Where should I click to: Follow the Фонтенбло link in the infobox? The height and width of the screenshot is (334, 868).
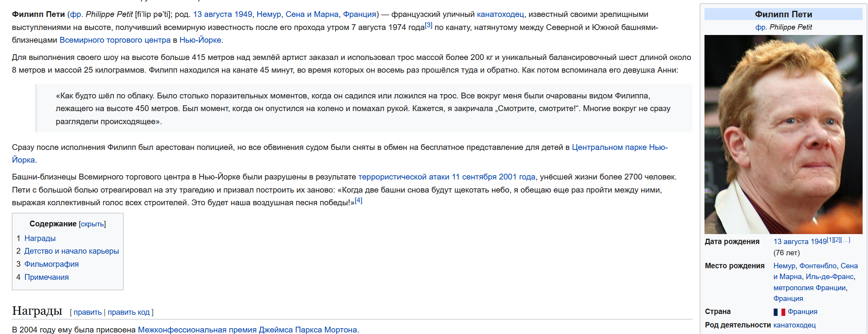818,266
